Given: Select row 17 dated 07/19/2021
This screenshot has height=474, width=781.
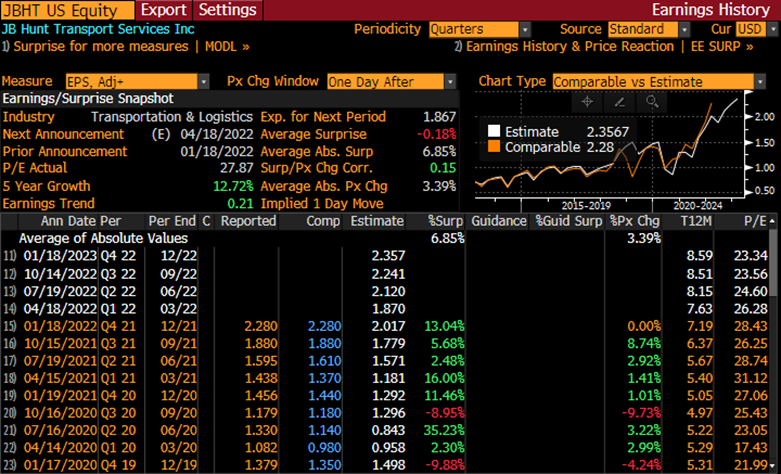Looking at the screenshot, I should (x=385, y=361).
